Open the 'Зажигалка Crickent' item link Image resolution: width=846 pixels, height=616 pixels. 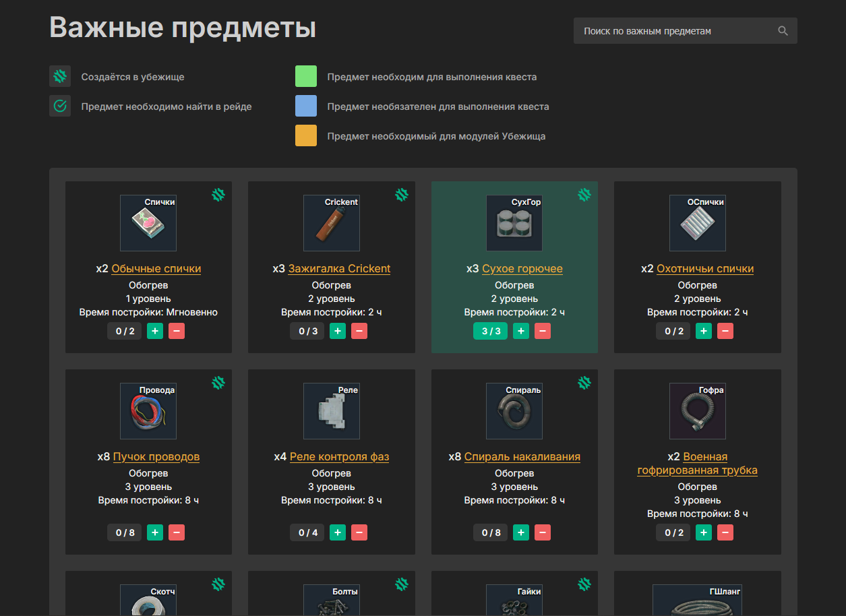[x=339, y=268]
